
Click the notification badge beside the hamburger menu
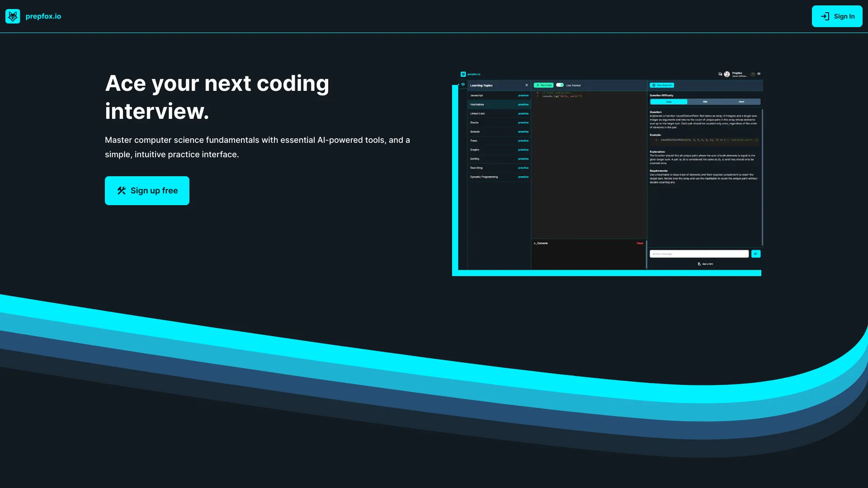pyautogui.click(x=753, y=74)
